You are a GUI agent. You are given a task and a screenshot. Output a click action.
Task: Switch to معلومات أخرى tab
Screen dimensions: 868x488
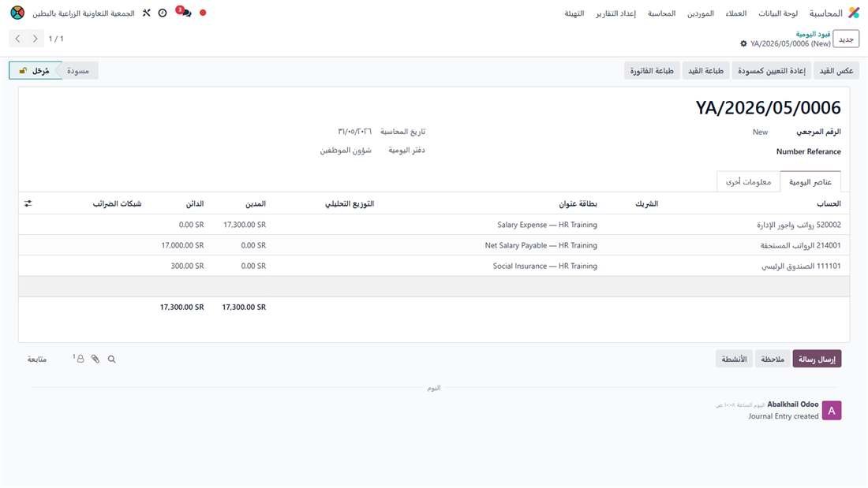tap(748, 182)
